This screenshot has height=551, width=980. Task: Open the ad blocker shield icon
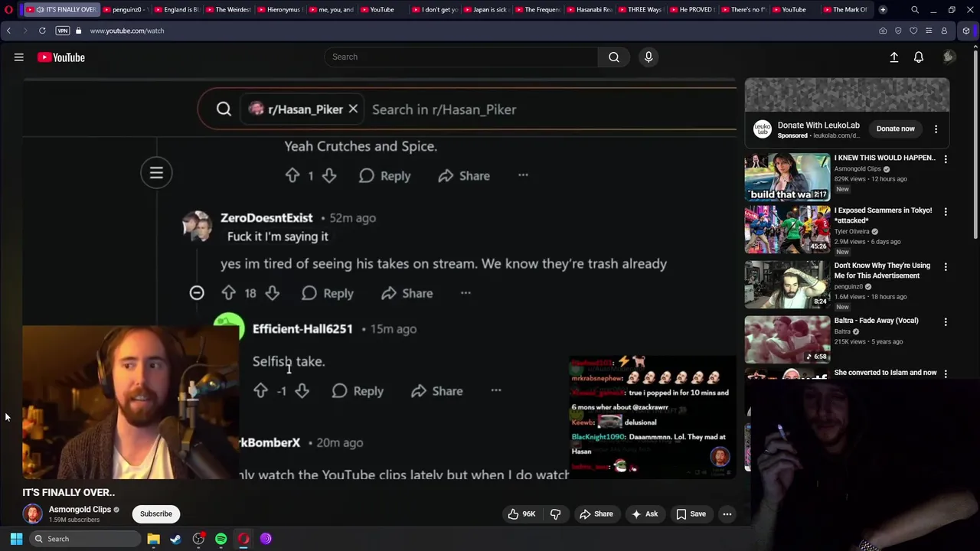898,31
